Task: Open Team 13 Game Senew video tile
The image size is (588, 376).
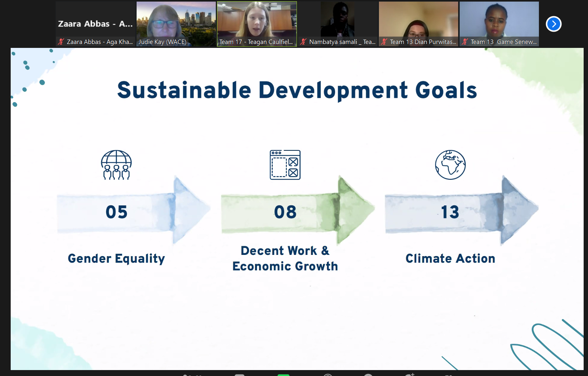Action: tap(499, 22)
